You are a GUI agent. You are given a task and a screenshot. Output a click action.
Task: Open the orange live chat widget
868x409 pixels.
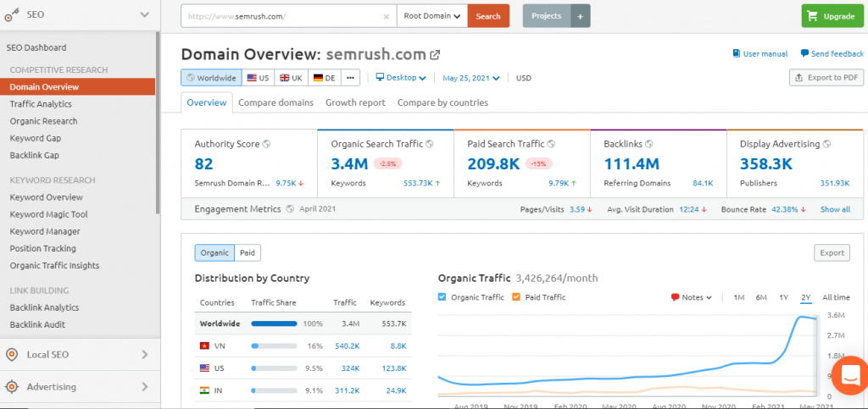point(849,376)
